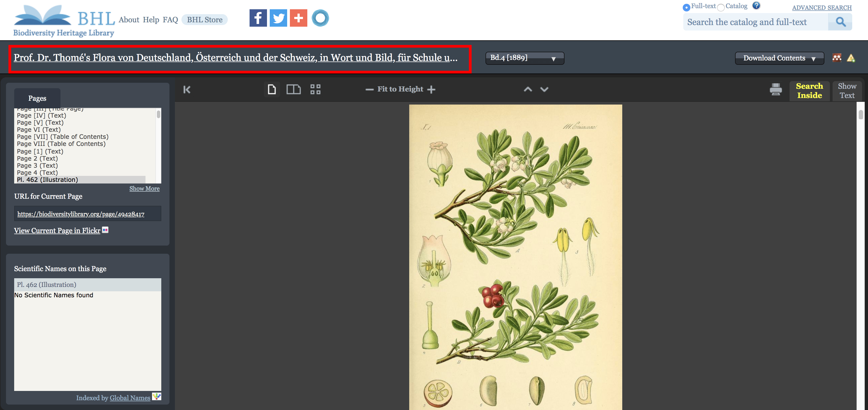Collapse sidebar with left arrow icon

pos(187,90)
